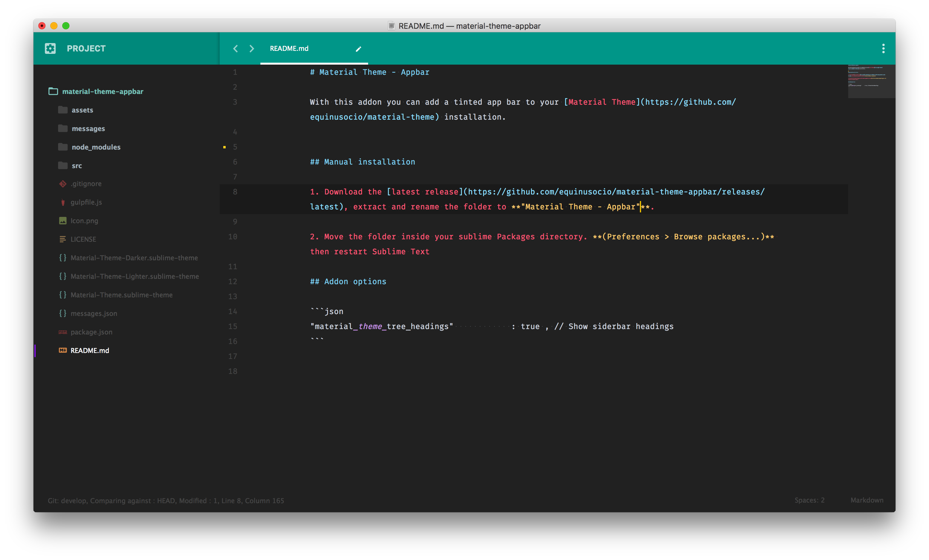Screen dimensions: 929x560
Task: Click the project gear icon in sidebar header
Action: click(50, 48)
